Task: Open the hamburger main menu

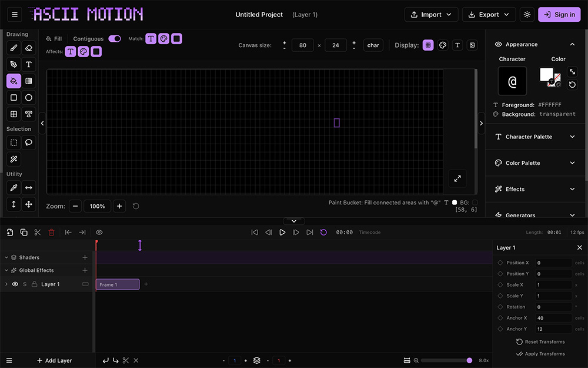Action: (15, 15)
